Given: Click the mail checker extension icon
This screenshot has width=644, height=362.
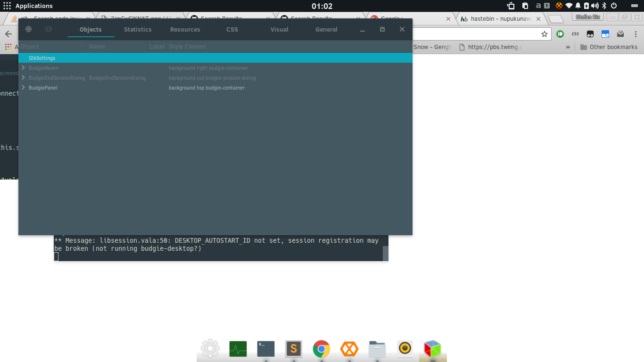Looking at the screenshot, I should click(620, 34).
